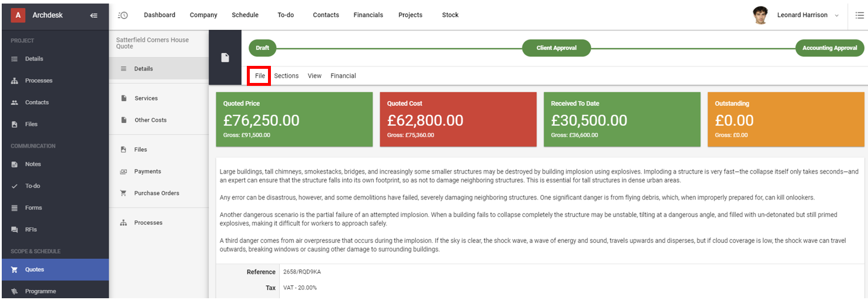Select the Accounting Approval stage

(830, 48)
